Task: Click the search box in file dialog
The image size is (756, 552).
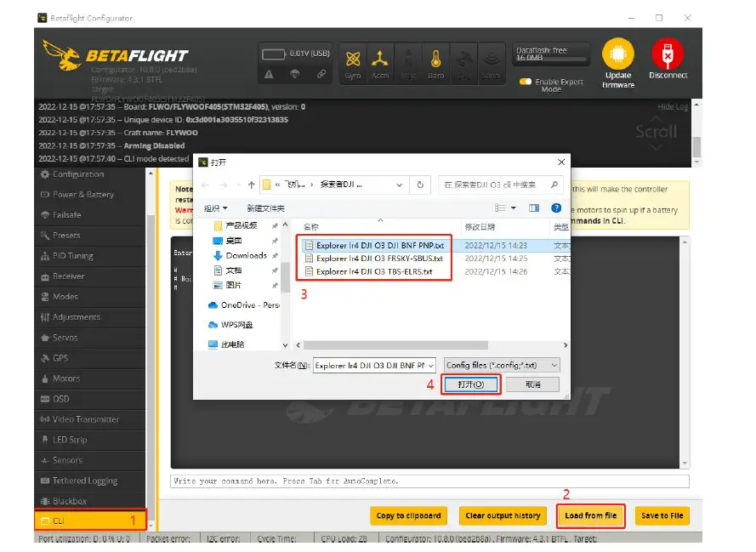Action: (x=501, y=185)
